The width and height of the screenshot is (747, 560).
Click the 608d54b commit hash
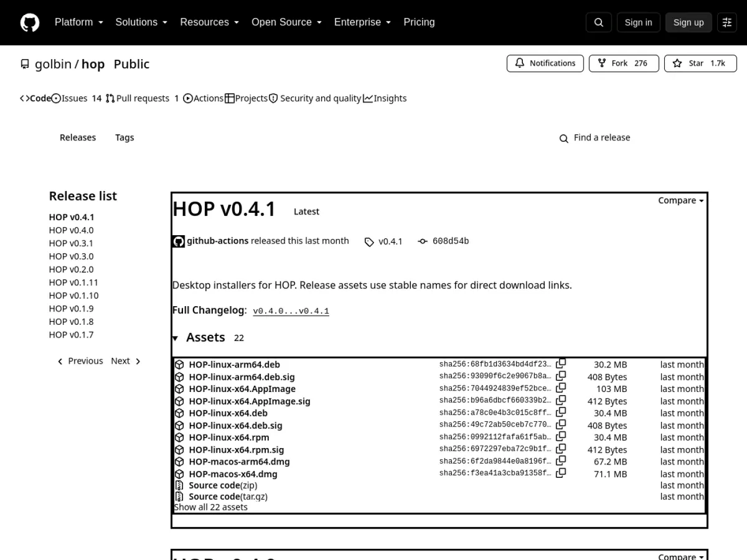(x=451, y=241)
